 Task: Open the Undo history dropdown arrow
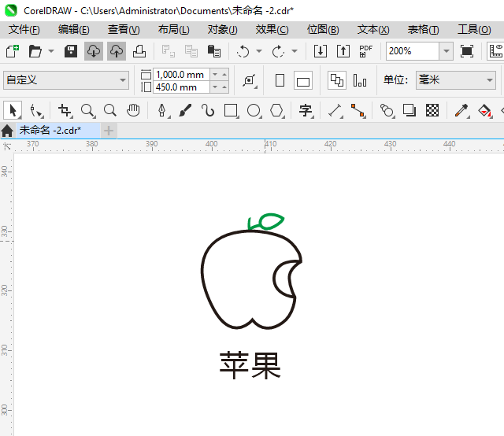(259, 51)
